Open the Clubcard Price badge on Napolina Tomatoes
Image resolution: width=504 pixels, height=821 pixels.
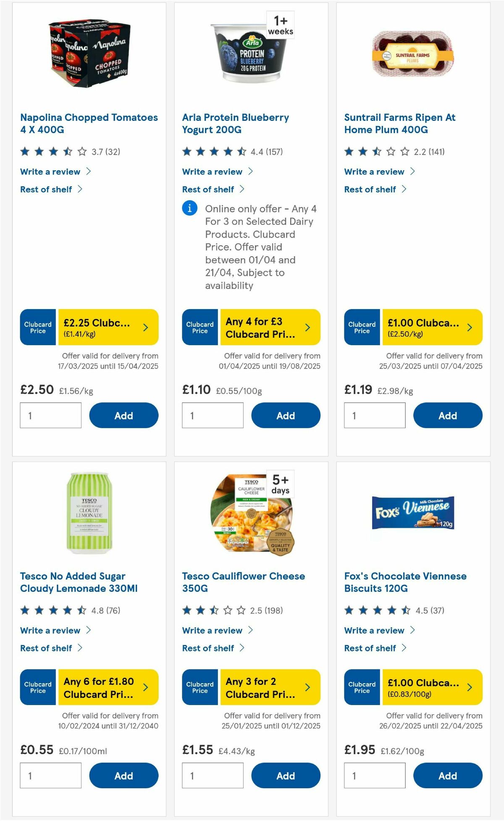pyautogui.click(x=38, y=327)
